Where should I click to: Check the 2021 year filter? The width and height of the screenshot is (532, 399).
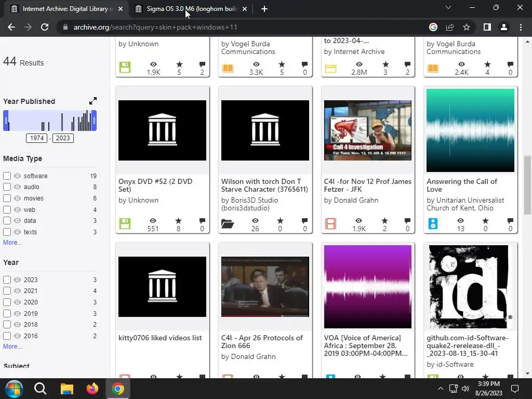[x=7, y=291]
